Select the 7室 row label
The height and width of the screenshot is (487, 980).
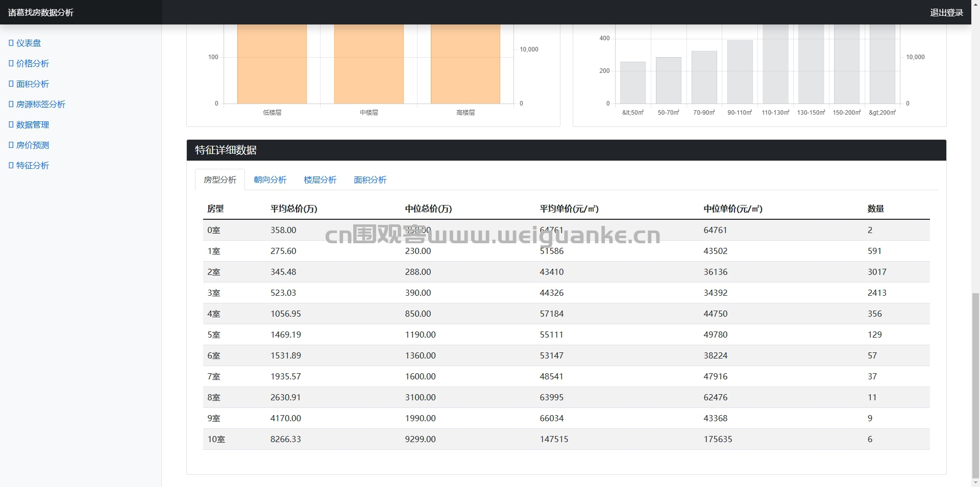[214, 376]
